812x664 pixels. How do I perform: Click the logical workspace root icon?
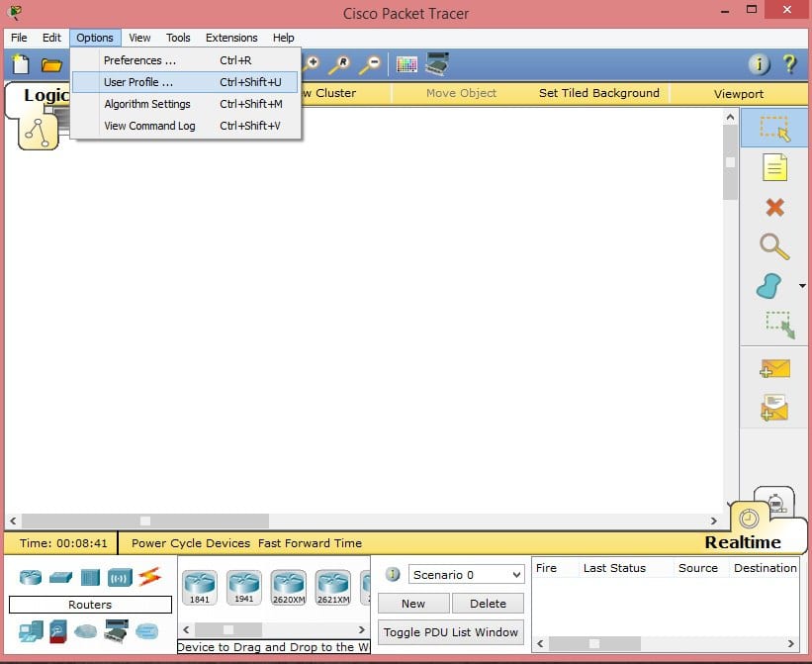coord(38,132)
